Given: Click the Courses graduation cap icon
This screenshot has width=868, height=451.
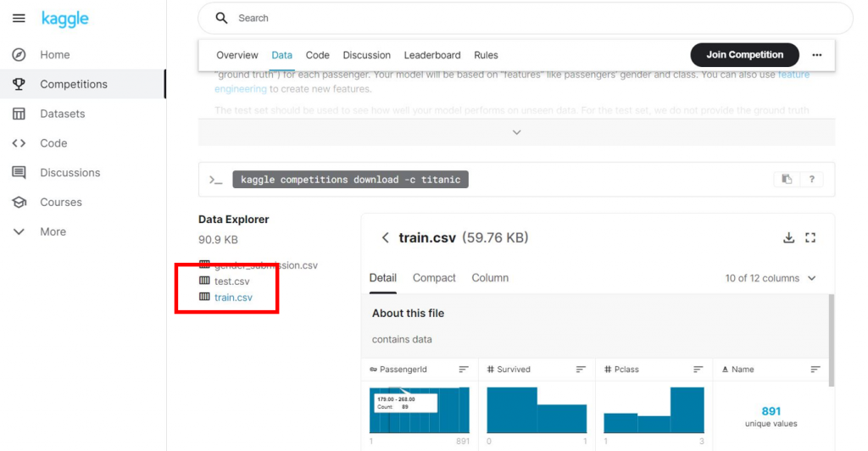Looking at the screenshot, I should 19,202.
